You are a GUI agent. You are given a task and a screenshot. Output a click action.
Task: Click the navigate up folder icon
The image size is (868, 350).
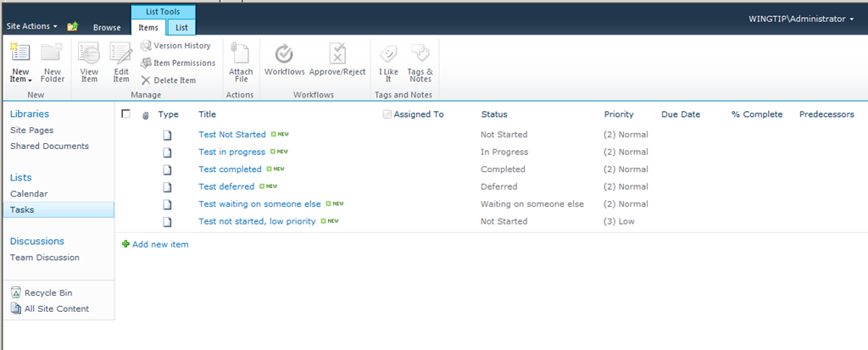(73, 26)
